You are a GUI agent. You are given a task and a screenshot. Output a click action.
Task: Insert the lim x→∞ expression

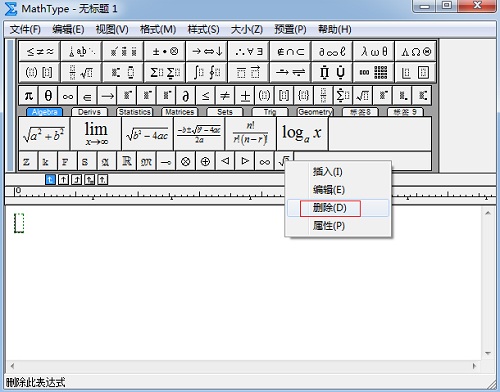coord(96,134)
